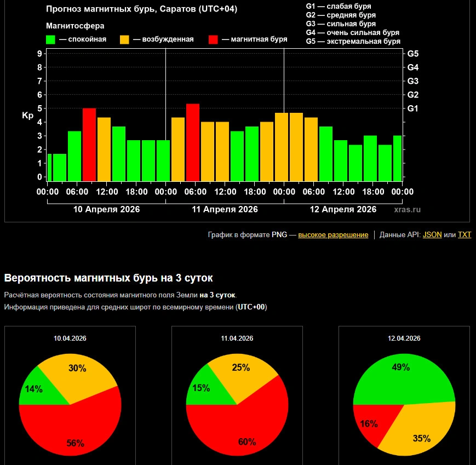This screenshot has height=465, width=476.
Task: Click the yellow 25% slice for 11.04.2026
Action: tap(244, 372)
